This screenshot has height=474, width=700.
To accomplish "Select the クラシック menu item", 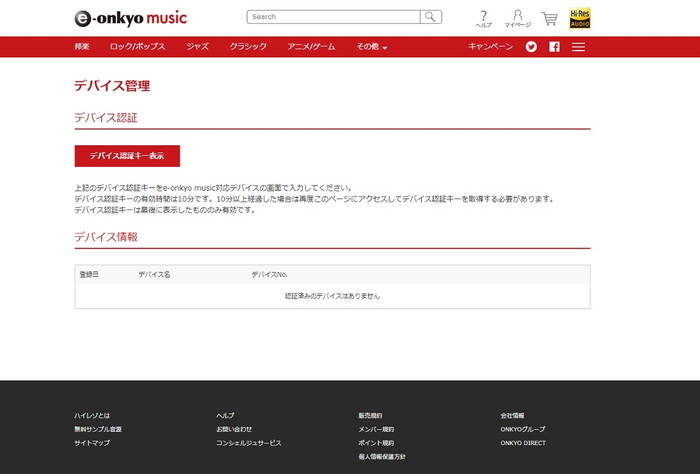I will click(x=248, y=46).
